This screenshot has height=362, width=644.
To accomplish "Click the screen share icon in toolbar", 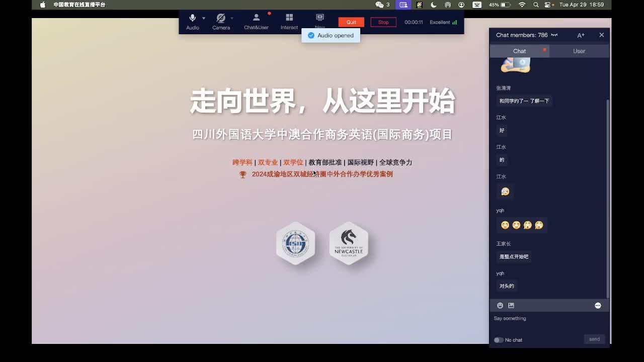I will tap(320, 18).
